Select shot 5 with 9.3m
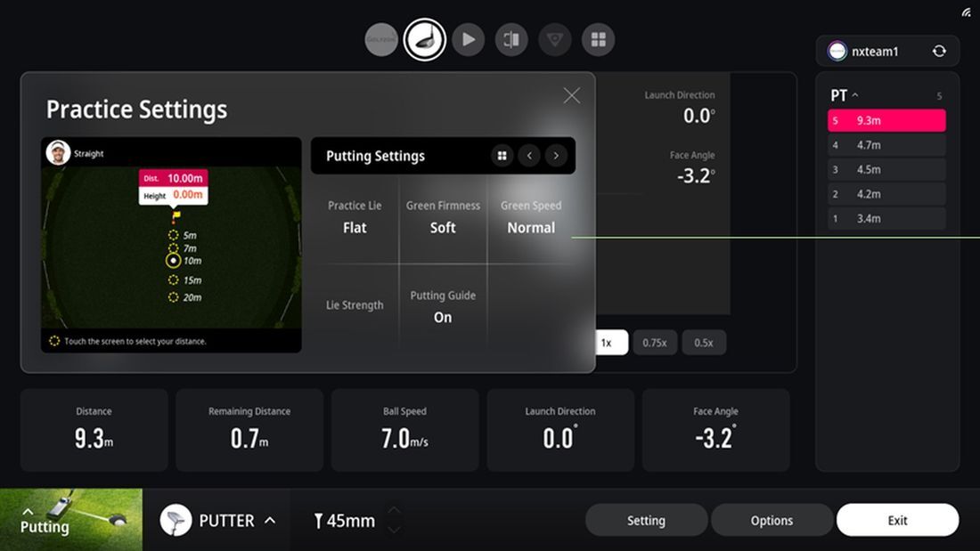980x551 pixels. pyautogui.click(x=886, y=120)
